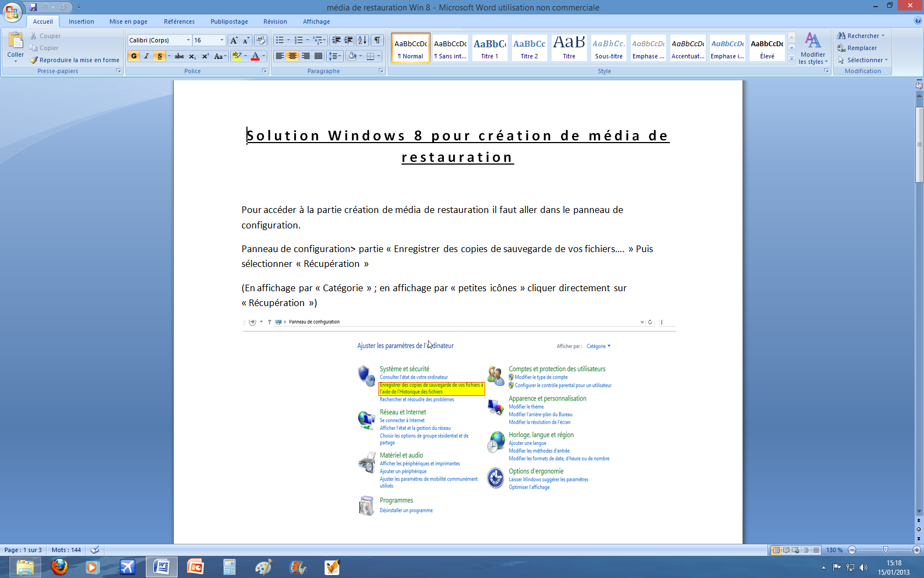
Task: Open the change case Aa dropdown
Action: coord(220,56)
